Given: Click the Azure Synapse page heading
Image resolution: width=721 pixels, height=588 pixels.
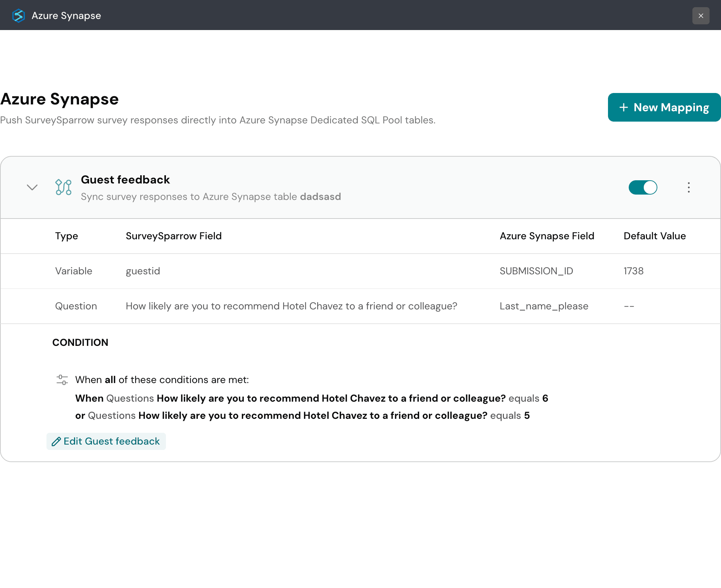Looking at the screenshot, I should click(x=60, y=99).
